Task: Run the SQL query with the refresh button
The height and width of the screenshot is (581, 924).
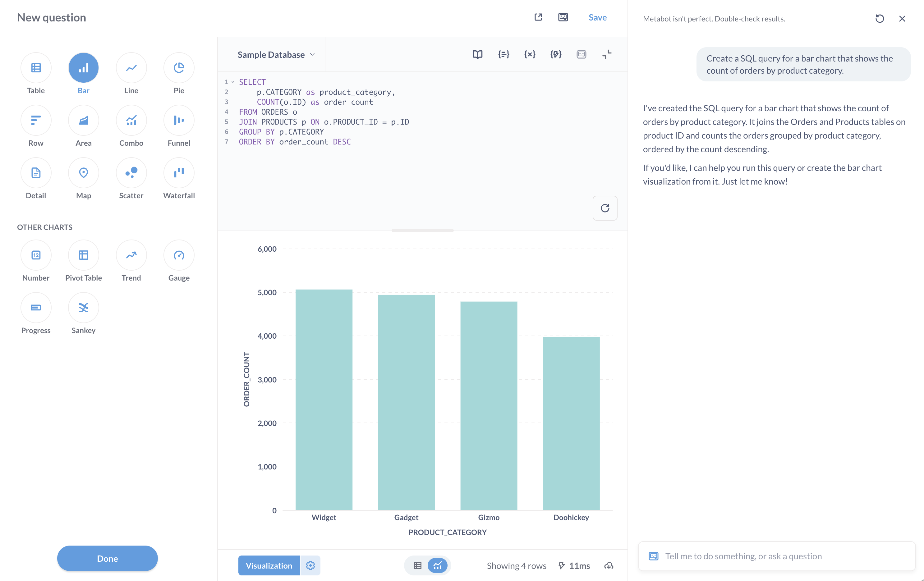Action: tap(605, 208)
